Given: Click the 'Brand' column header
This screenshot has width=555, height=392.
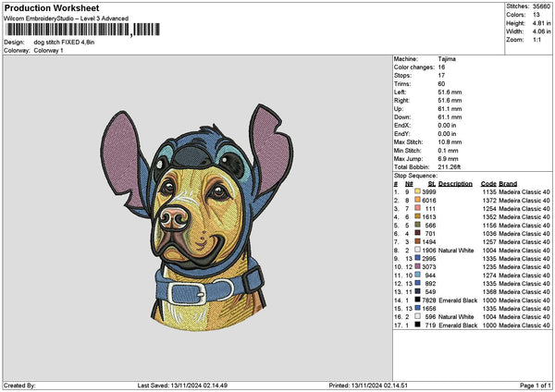Looking at the screenshot, I should click(x=508, y=184).
